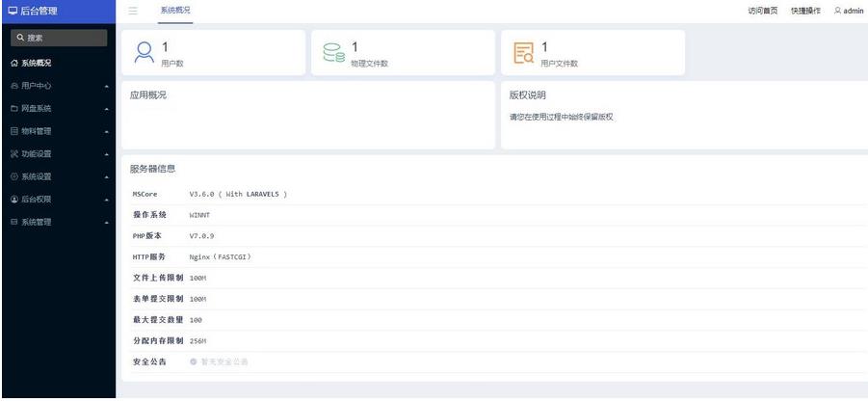The height and width of the screenshot is (402, 868).
Task: Click the V3.6.0 ( With LARAVEL5 ) value
Action: click(238, 195)
